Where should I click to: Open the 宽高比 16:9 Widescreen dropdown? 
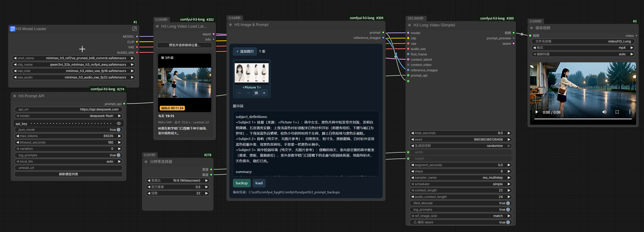(x=178, y=180)
